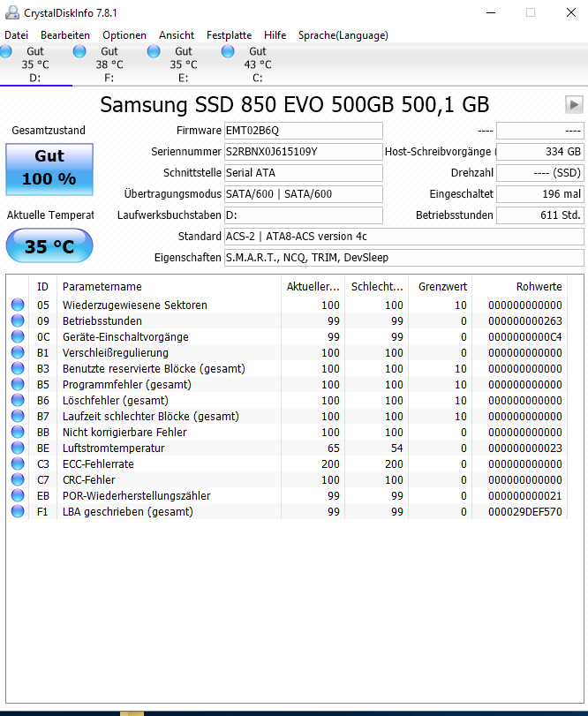Click raw value 000000000263
Screen dimensions: 588x716
525,320
